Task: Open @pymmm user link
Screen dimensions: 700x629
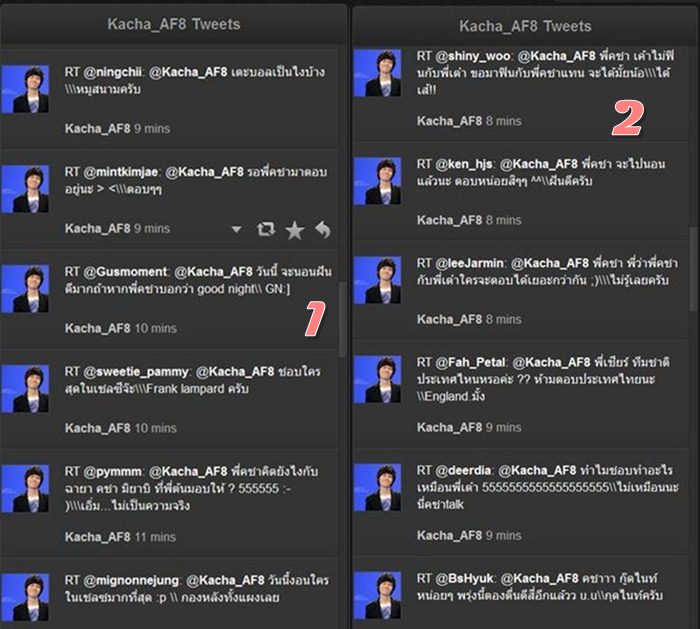Action: click(x=112, y=471)
